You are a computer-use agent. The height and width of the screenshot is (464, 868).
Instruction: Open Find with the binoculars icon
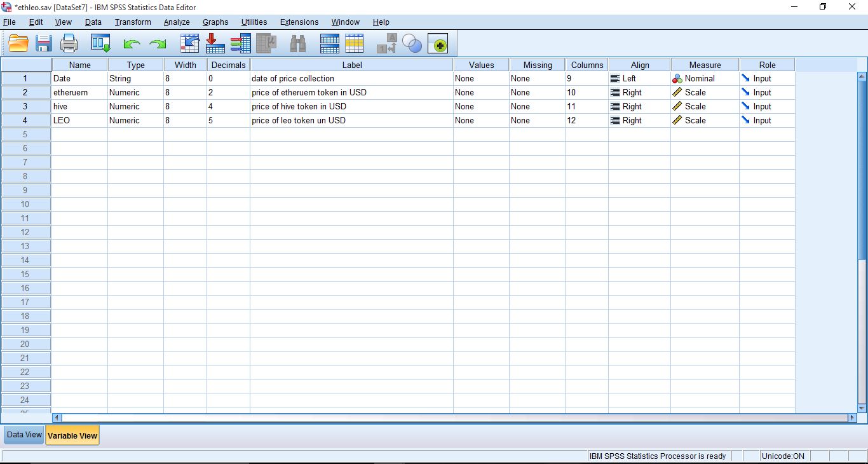(297, 44)
